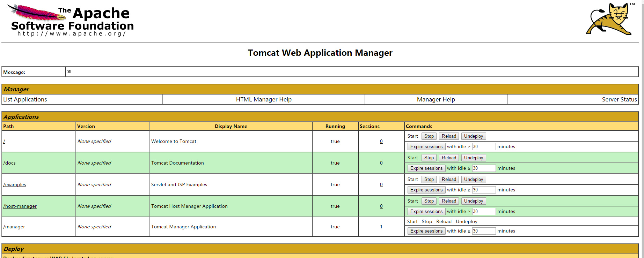The height and width of the screenshot is (258, 644).
Task: Click idle minutes field in /docs row
Action: [484, 168]
